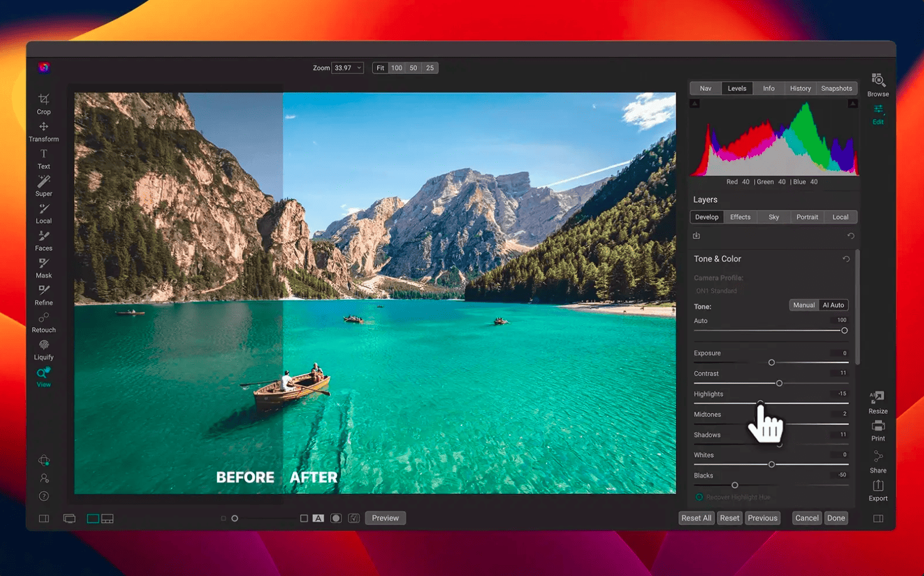
Task: Set zoom to 100
Action: click(x=397, y=68)
